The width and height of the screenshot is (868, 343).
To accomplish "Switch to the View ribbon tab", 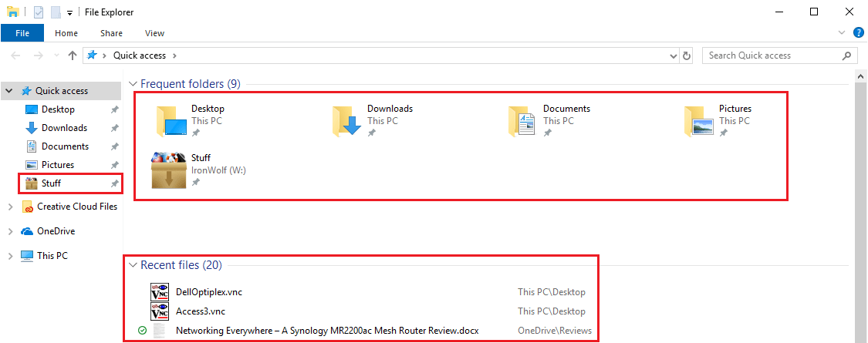I will point(154,33).
